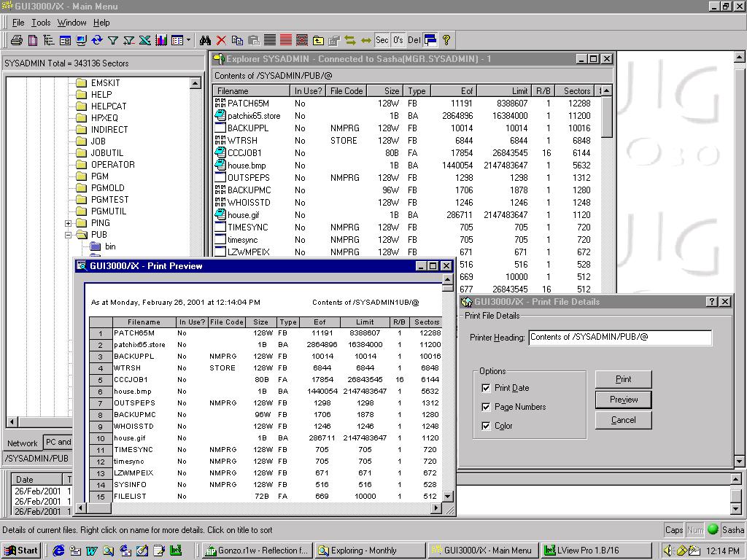Select the EMSKIT folder in the tree
Viewport: 747px width, 560px height.
click(105, 83)
